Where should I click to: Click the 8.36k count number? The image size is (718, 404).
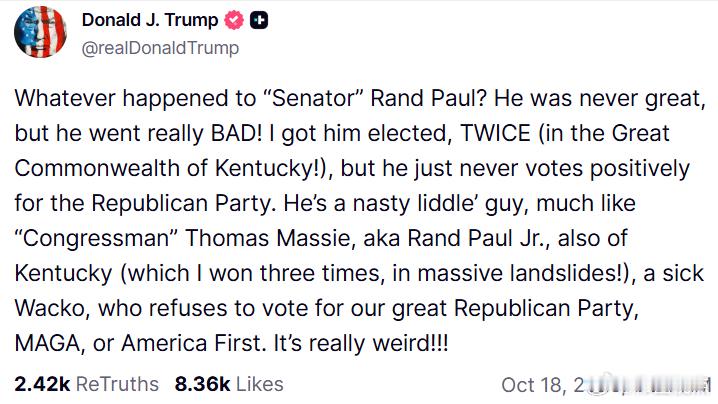point(202,384)
